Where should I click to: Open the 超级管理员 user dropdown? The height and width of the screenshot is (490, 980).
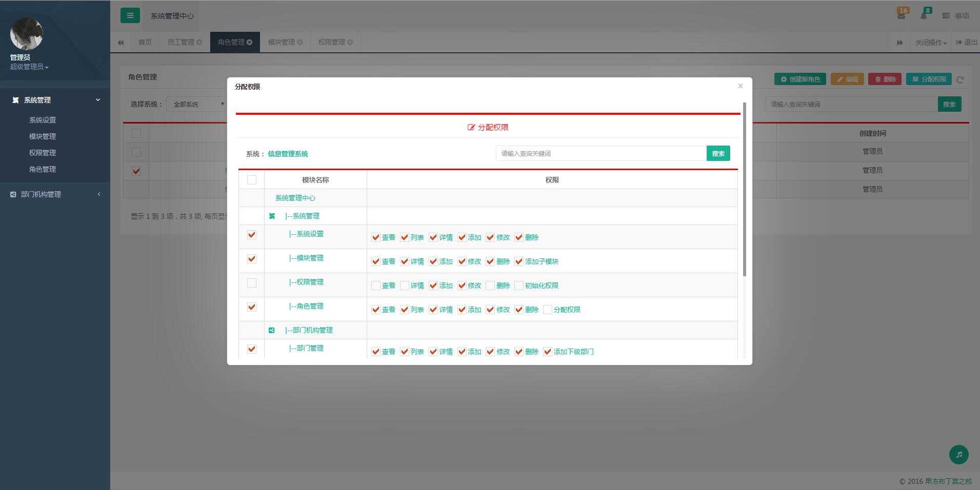tap(29, 67)
